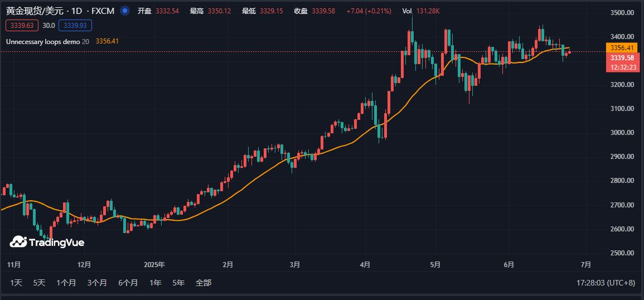
Task: Click the red sell price 3339.63 button
Action: coord(22,25)
